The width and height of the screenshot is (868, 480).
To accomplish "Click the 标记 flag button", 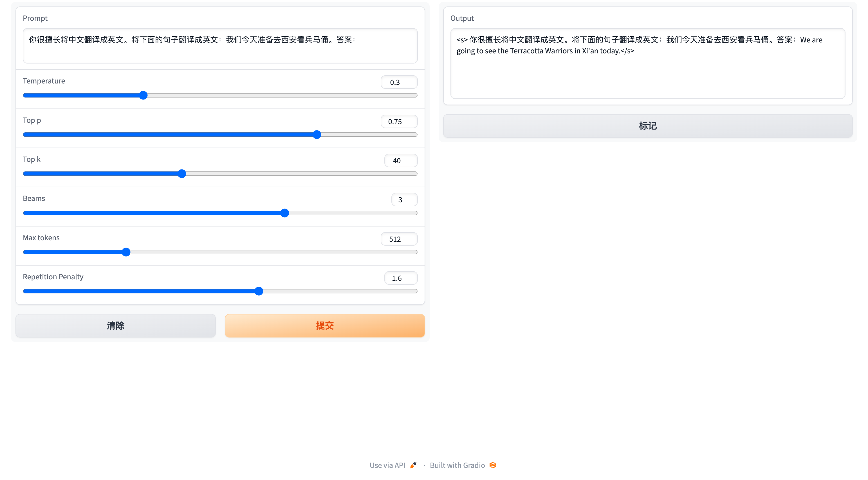I will 647,126.
